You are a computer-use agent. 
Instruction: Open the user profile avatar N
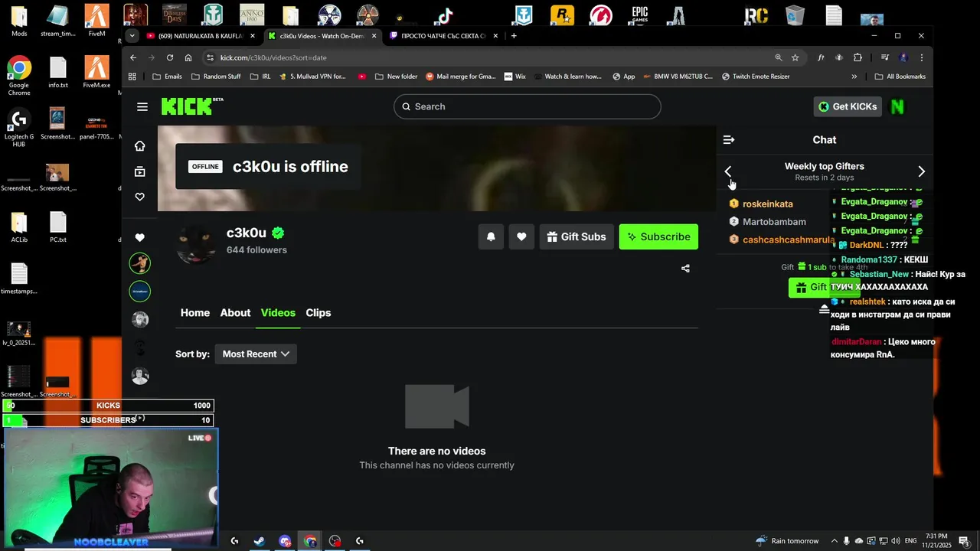coord(897,106)
